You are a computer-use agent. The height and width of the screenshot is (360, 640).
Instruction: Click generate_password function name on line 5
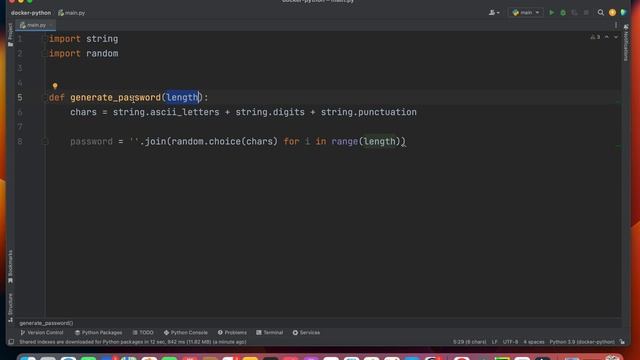(x=116, y=98)
